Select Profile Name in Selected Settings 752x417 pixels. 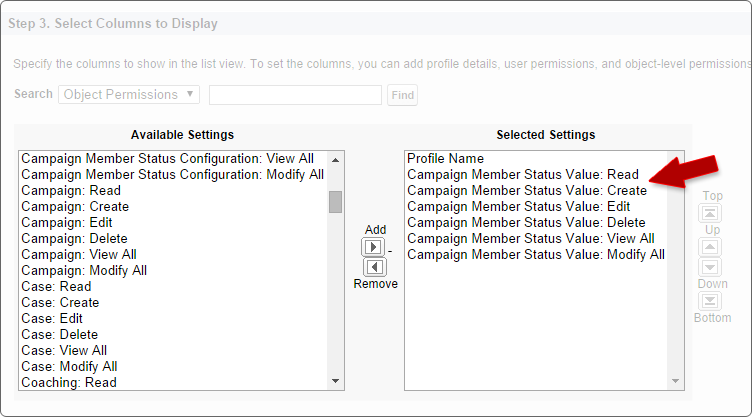[445, 159]
